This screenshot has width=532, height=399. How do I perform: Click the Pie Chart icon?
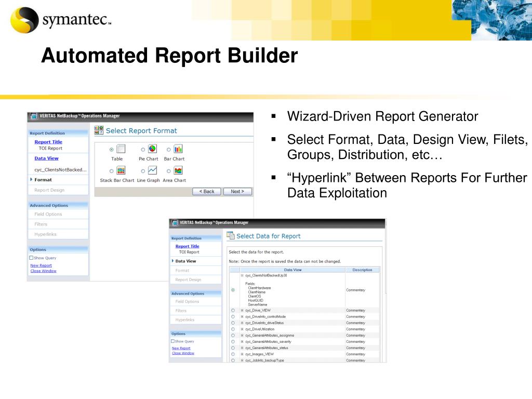152,149
